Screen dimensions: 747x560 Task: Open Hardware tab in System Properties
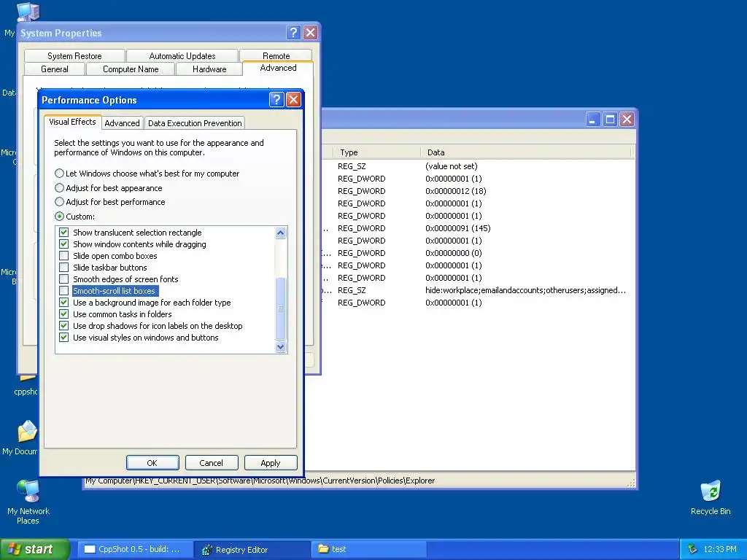point(209,69)
